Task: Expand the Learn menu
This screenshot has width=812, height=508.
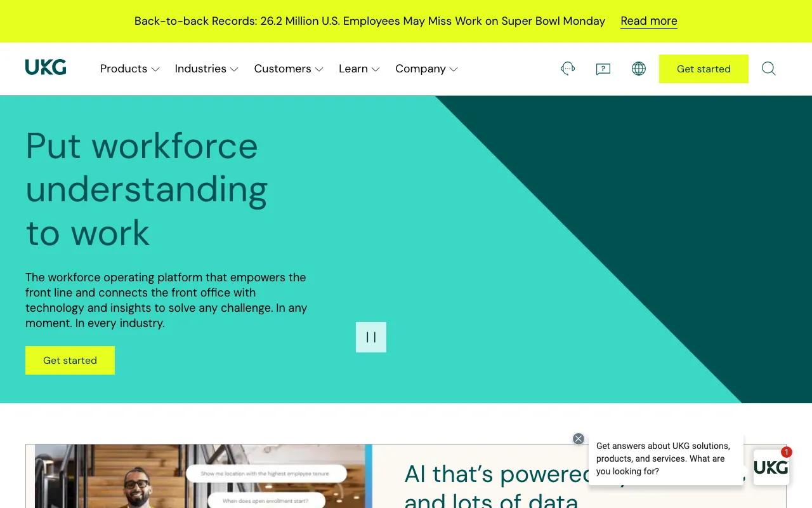Action: pyautogui.click(x=359, y=69)
